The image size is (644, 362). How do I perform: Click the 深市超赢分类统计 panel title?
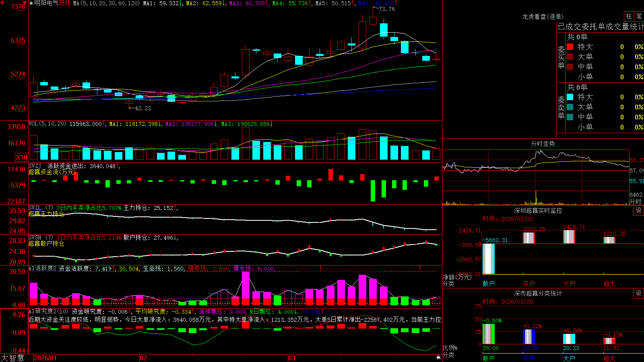pos(538,293)
